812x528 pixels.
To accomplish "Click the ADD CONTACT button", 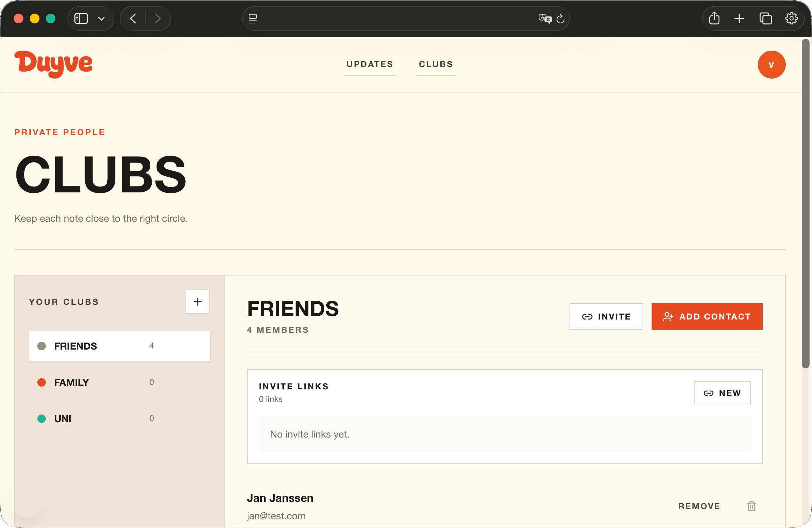I will coord(707,316).
